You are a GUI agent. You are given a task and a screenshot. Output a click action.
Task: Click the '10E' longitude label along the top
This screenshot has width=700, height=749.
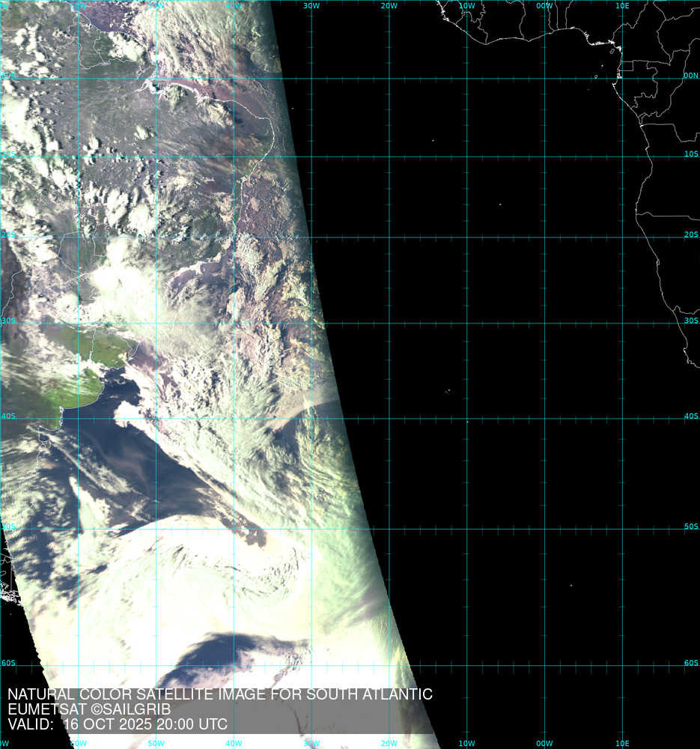tap(622, 5)
